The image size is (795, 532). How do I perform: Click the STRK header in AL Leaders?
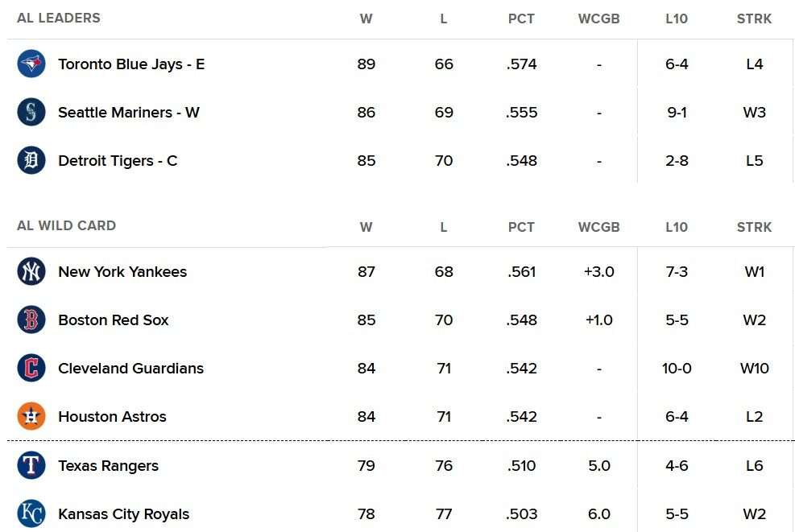754,19
